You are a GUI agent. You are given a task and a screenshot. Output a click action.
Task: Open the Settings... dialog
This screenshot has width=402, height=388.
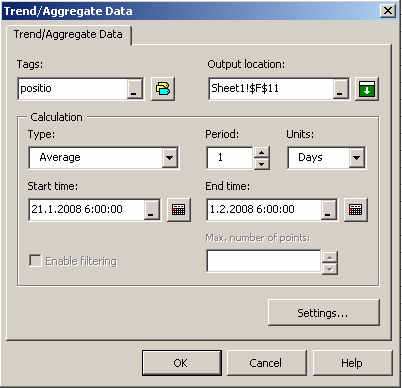pyautogui.click(x=323, y=313)
